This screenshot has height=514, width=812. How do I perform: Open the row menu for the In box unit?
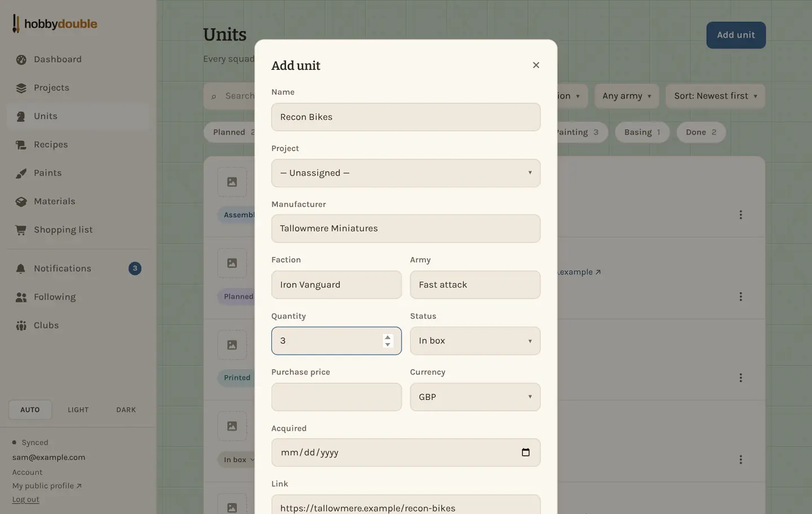pos(740,459)
